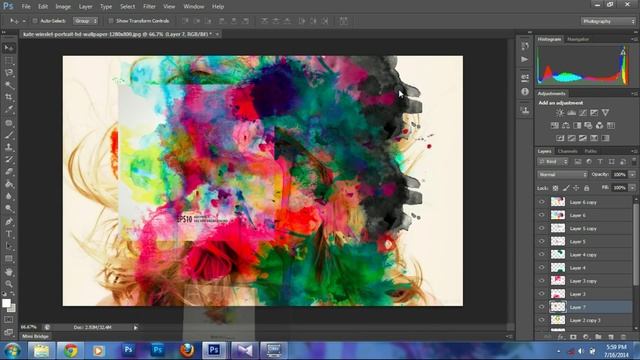Switch to the Paths tab
This screenshot has width=640, height=360.
click(x=591, y=151)
